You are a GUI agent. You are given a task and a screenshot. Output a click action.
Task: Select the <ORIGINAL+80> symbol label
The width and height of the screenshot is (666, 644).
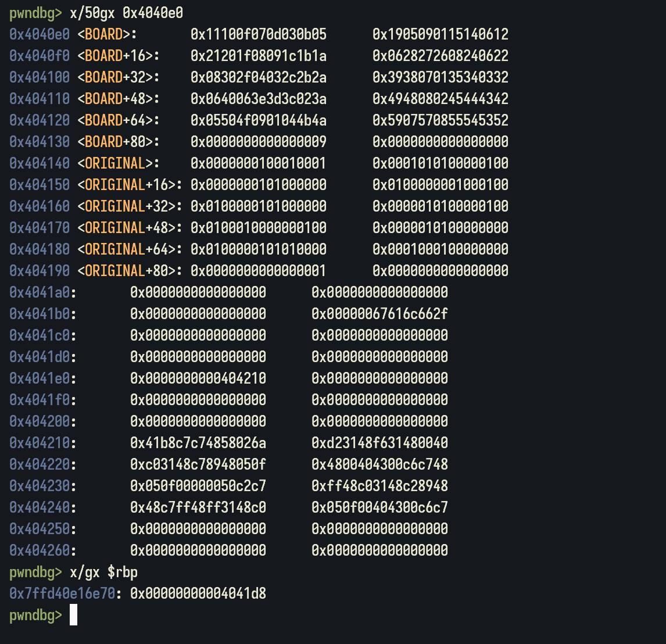click(x=130, y=271)
